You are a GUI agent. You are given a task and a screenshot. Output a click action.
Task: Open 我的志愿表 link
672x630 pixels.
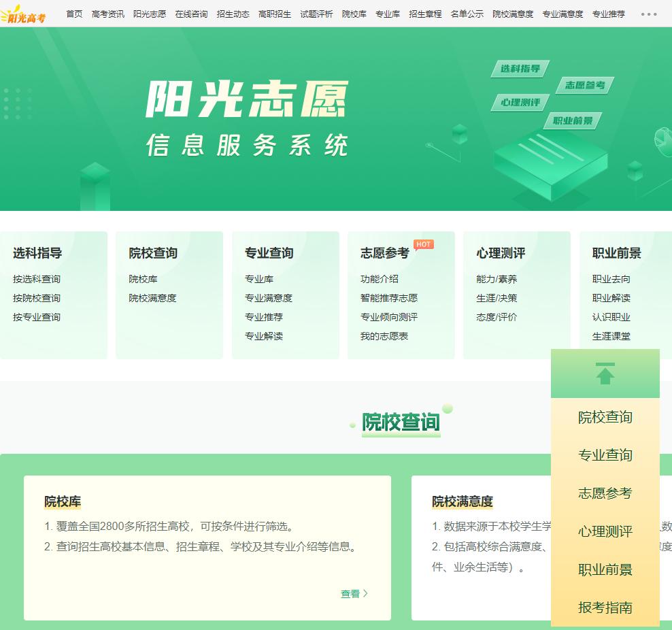pos(384,336)
